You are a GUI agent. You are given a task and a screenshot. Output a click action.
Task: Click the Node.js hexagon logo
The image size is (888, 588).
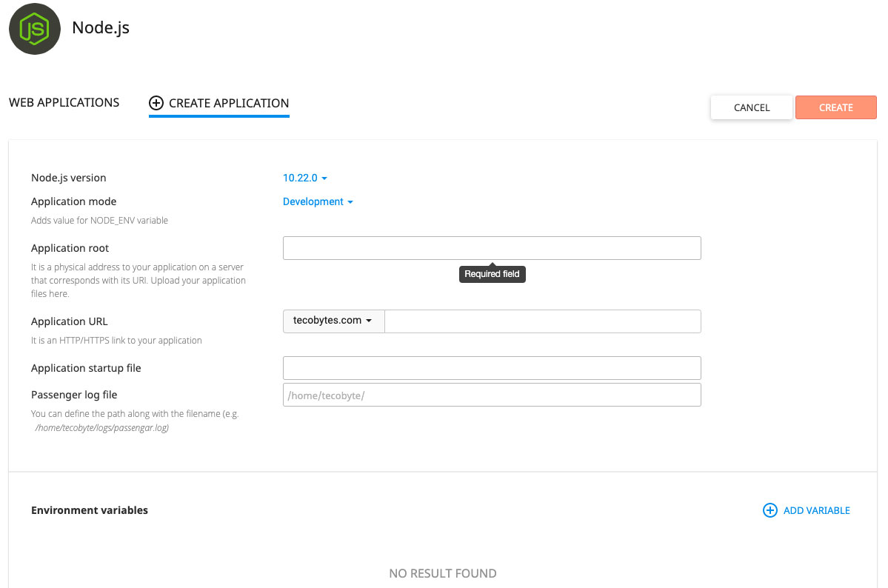pyautogui.click(x=35, y=29)
